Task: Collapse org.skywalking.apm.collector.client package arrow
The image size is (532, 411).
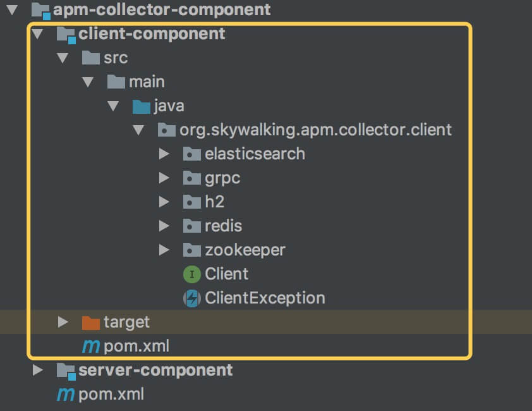Action: 138,130
